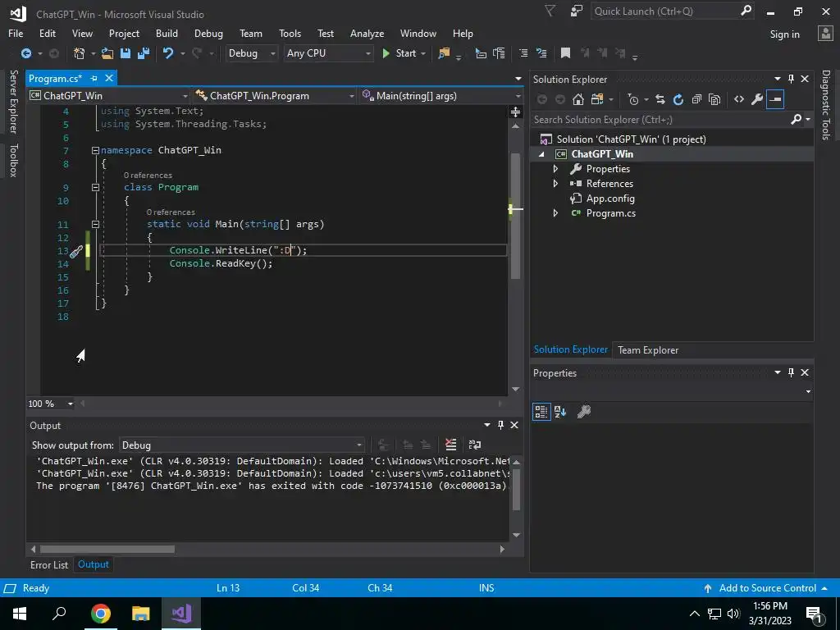840x630 pixels.
Task: Save Program.cs with the Save icon
Action: [126, 53]
